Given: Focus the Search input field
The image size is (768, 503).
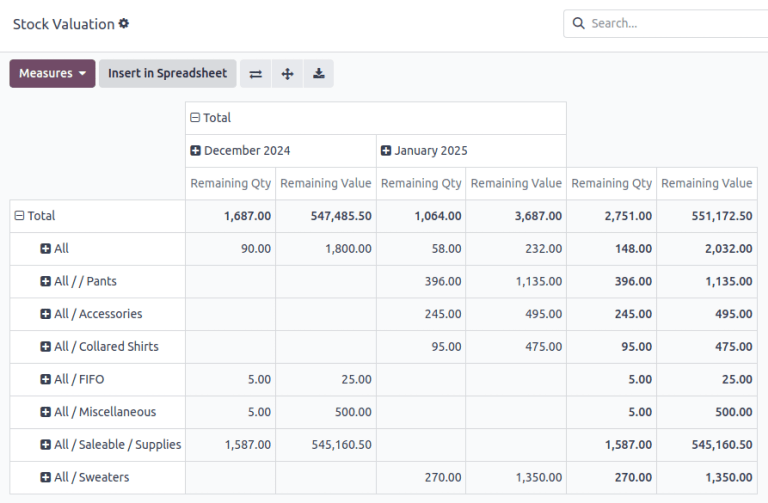Looking at the screenshot, I should click(x=670, y=23).
